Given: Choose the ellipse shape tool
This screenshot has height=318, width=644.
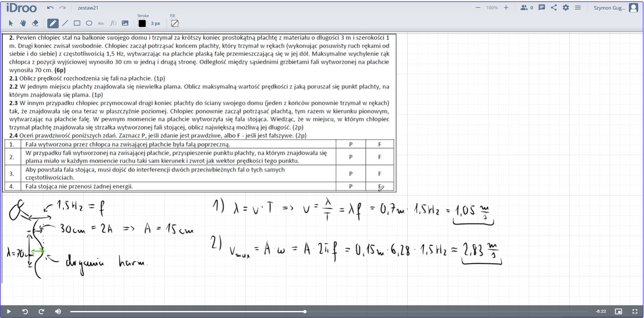Looking at the screenshot, I should click(89, 23).
